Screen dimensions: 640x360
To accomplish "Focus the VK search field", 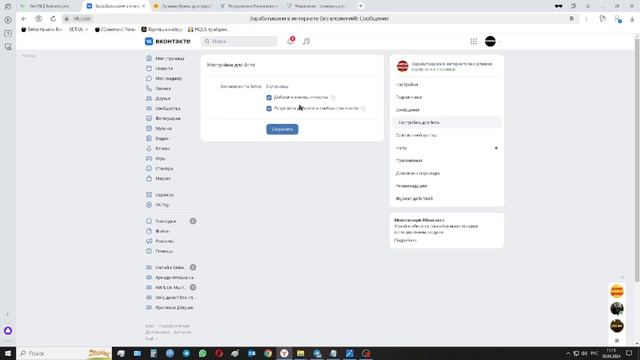I will tap(239, 41).
